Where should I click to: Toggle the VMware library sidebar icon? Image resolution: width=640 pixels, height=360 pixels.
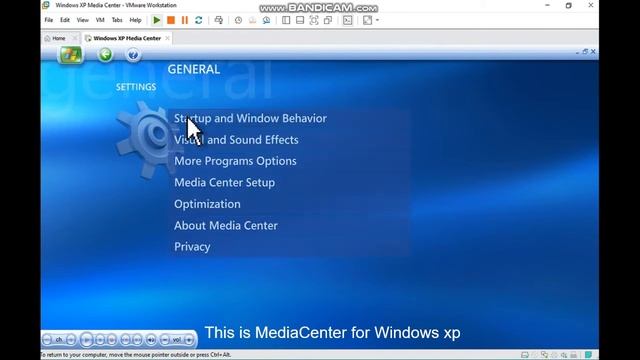(286, 20)
